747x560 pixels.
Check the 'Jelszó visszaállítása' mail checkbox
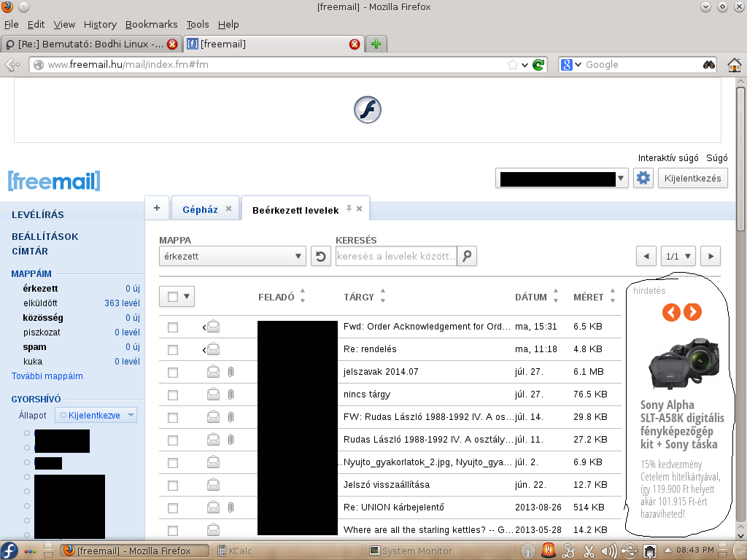(x=173, y=485)
